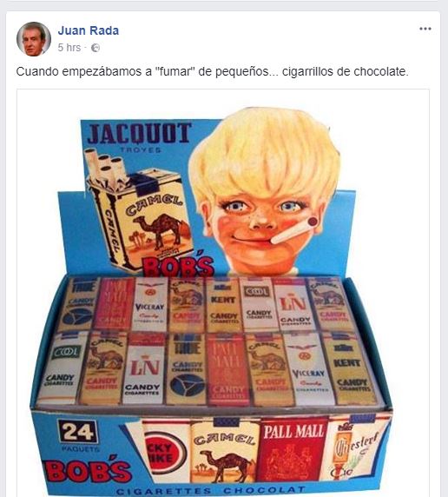This screenshot has height=497, width=448.
Task: Click the Chesterfield pack on the box front
Action: tap(357, 449)
